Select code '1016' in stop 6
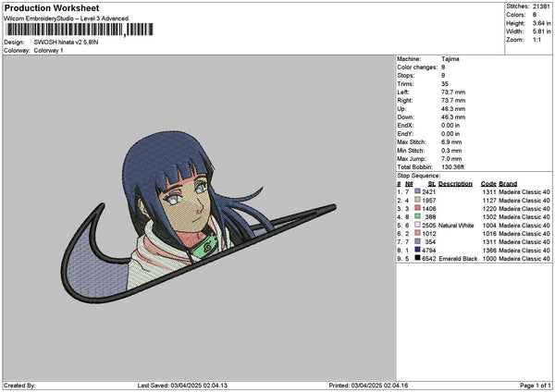Screen dimensions: 555x392 coord(489,234)
